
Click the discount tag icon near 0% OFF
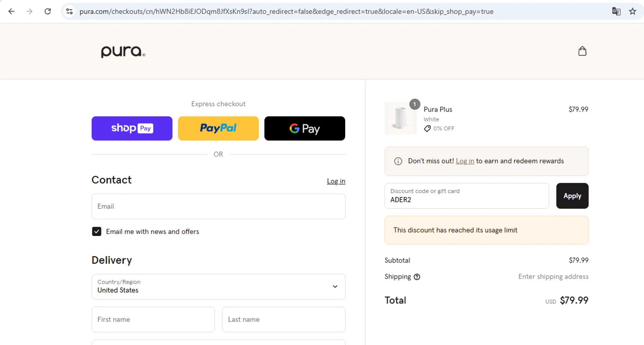tap(427, 129)
